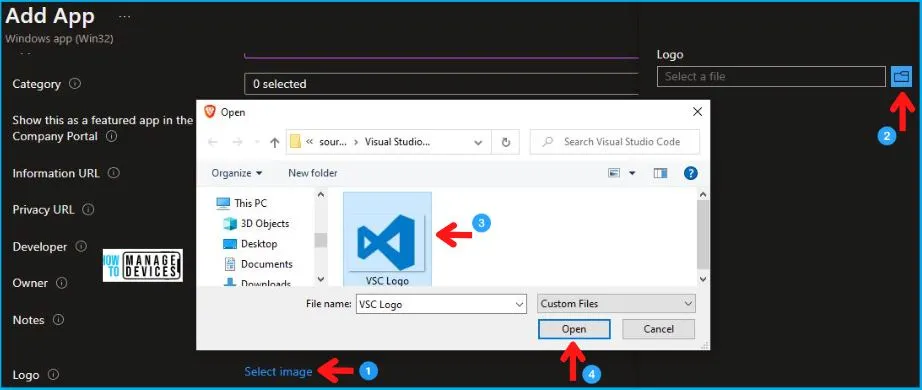Viewport: 922px width, 390px height.
Task: Click the Cancel button
Action: [x=659, y=329]
